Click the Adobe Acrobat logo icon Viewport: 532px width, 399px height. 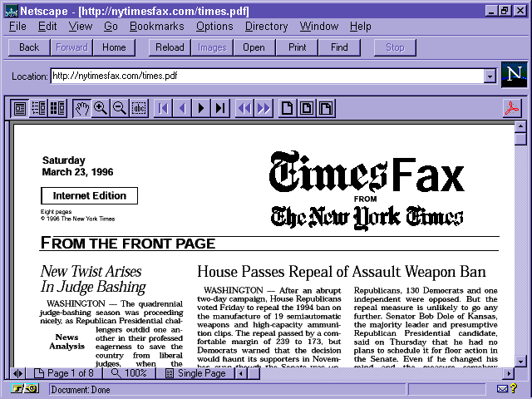click(512, 109)
